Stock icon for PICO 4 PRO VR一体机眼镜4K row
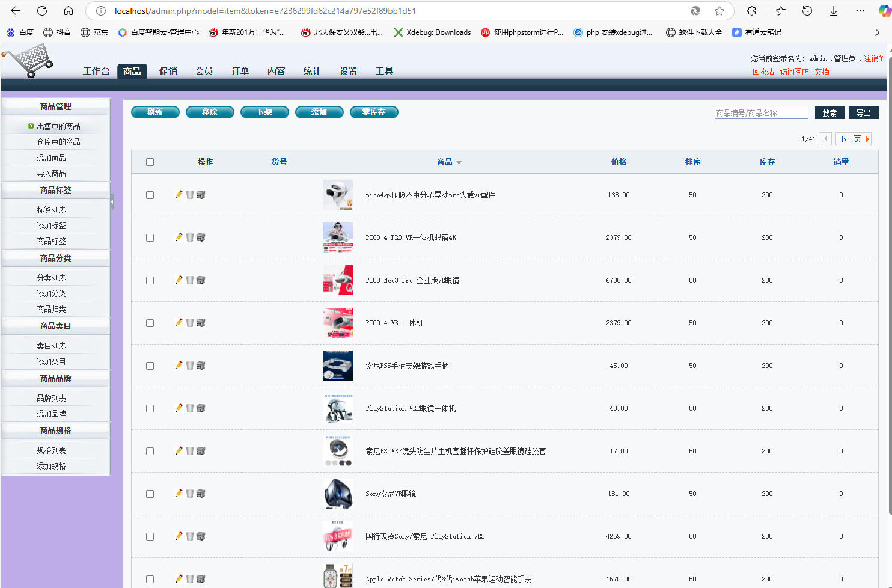 [x=201, y=237]
